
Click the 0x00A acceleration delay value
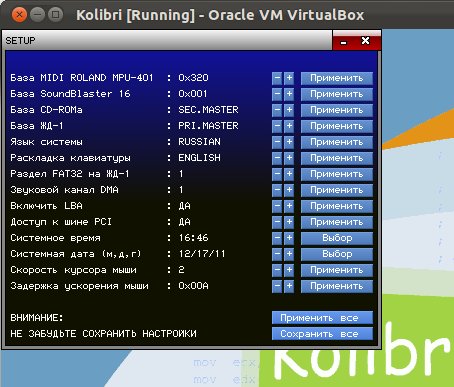point(193,286)
